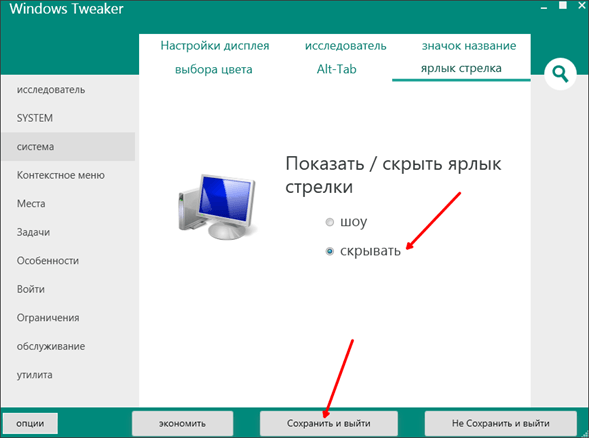Click "Сохранить и выйти" button

(329, 423)
